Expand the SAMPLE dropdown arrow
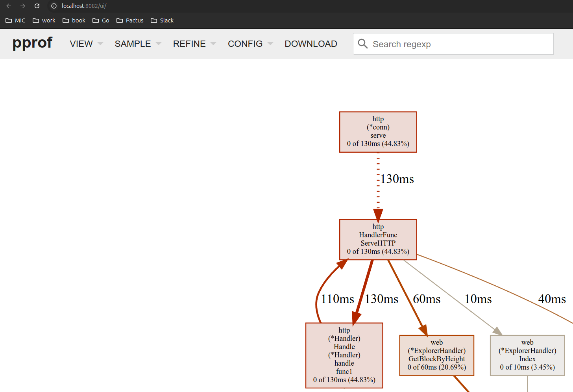 [x=159, y=44]
